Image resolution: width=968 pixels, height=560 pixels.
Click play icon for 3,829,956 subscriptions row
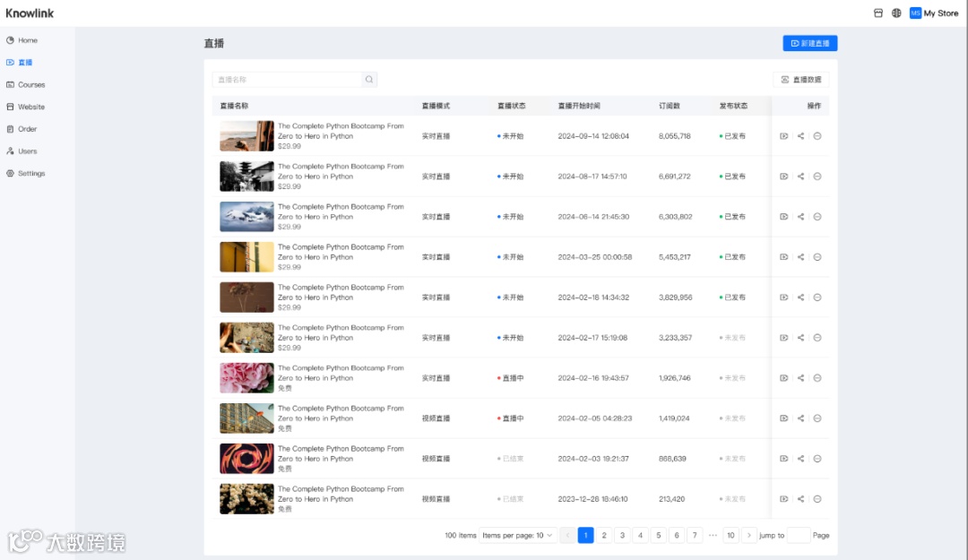783,297
